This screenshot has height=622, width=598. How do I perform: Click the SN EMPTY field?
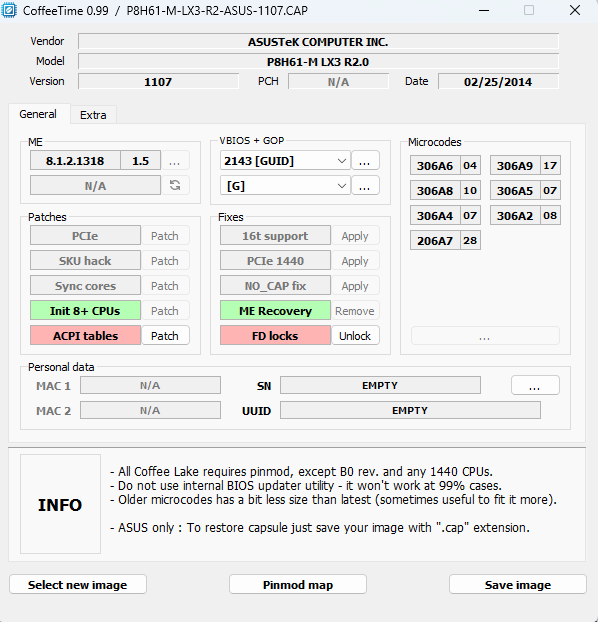380,385
